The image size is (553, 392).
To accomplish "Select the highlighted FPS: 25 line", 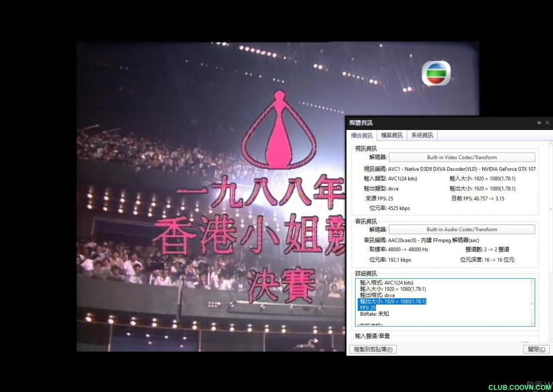I will coord(368,308).
